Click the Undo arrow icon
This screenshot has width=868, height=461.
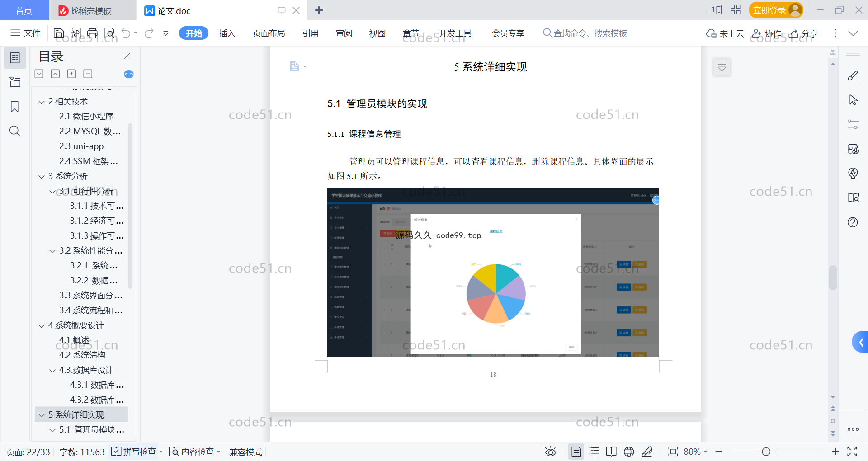[x=126, y=33]
